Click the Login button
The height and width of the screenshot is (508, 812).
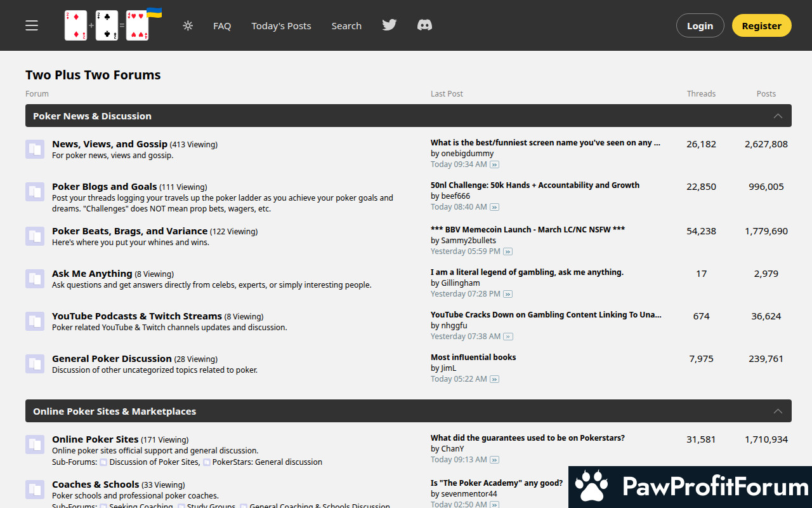700,25
